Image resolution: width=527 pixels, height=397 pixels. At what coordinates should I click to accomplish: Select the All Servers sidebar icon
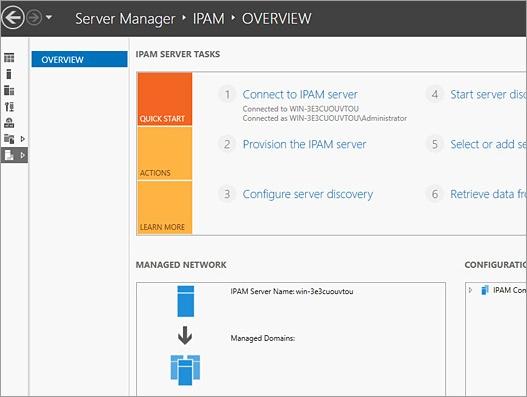[9, 90]
